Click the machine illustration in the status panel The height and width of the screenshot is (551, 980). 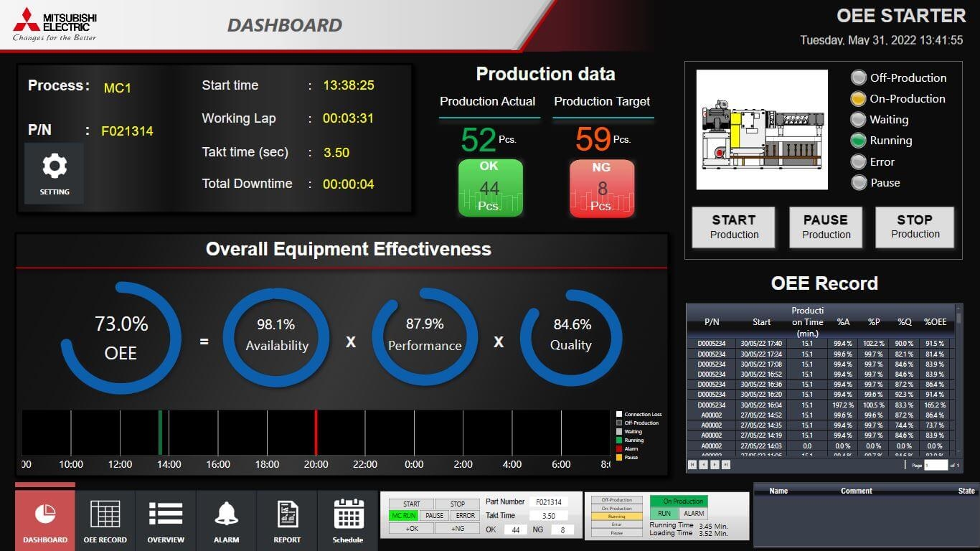pyautogui.click(x=761, y=130)
